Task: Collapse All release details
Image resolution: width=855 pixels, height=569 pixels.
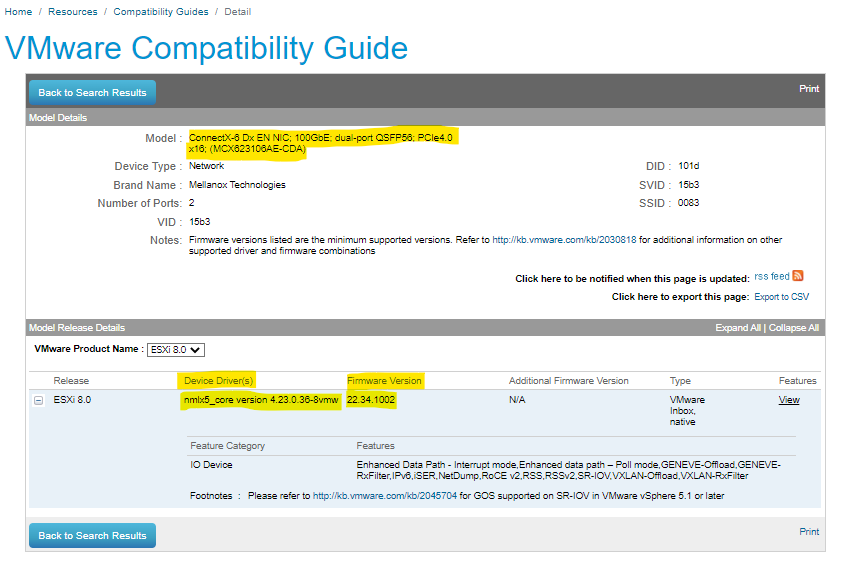Action: 793,328
